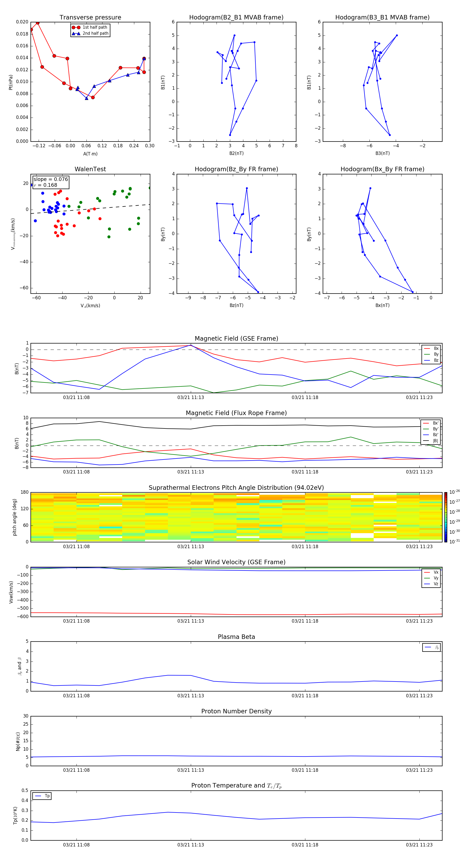Image resolution: width=473 pixels, height=868 pixels.
Task: Click the "Proton Number Density" title
Action: (236, 711)
